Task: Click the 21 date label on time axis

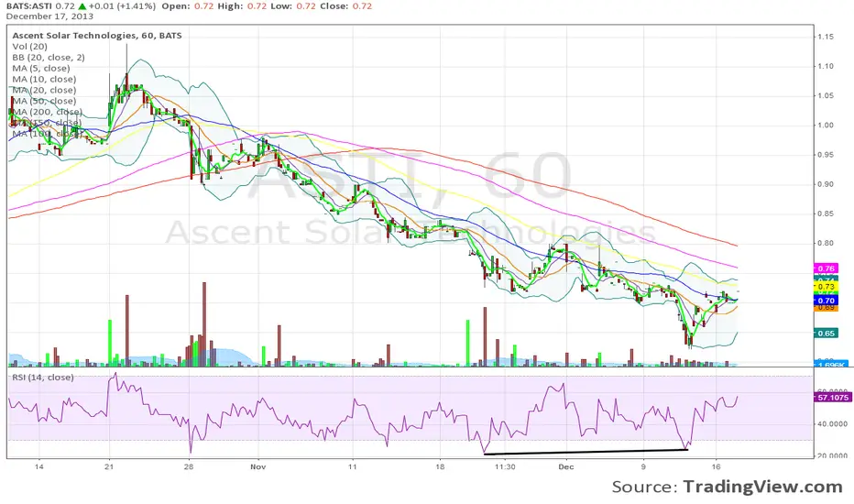Action: pos(109,466)
